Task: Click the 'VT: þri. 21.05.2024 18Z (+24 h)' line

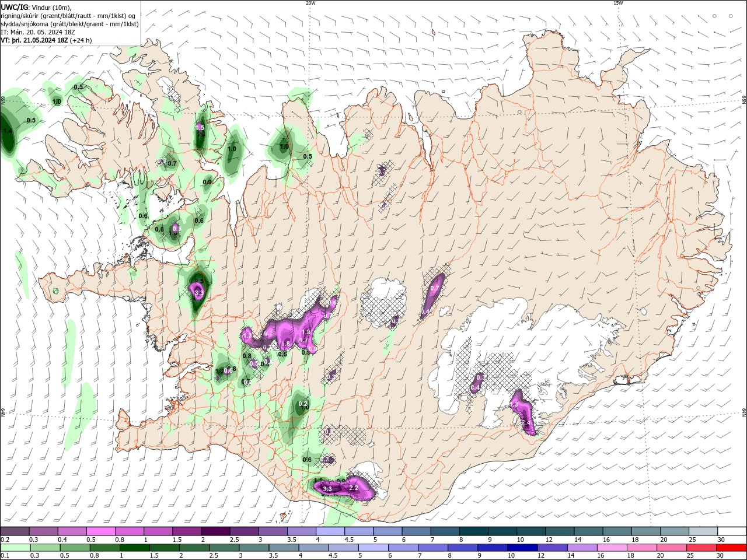Action: [46, 40]
